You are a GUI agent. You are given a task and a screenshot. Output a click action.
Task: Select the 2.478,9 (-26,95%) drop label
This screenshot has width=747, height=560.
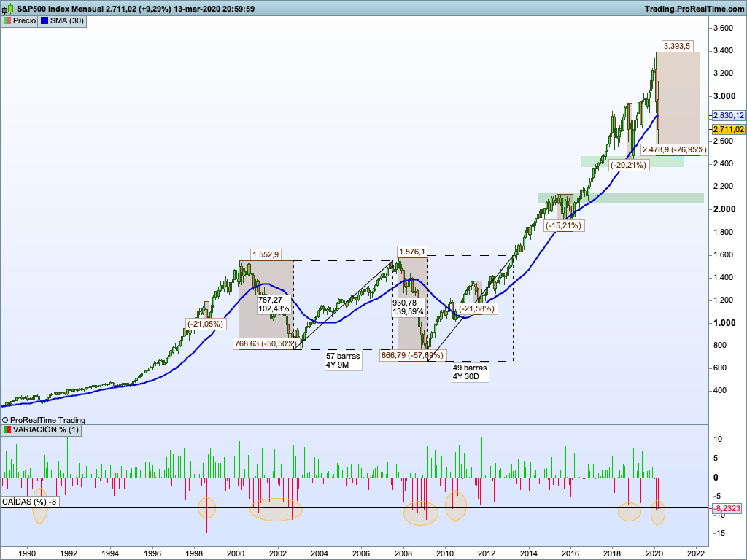(x=673, y=149)
